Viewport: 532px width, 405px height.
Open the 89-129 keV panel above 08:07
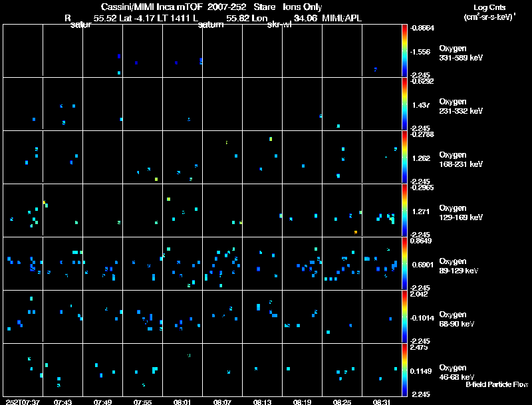(x=223, y=263)
